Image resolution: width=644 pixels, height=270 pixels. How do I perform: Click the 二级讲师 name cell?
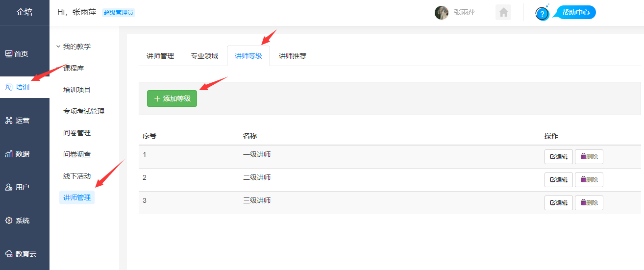pyautogui.click(x=257, y=177)
